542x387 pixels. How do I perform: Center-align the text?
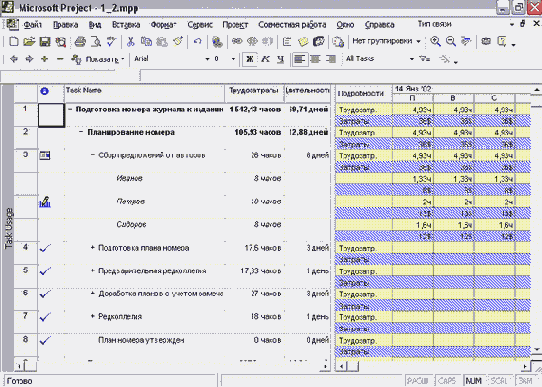click(x=315, y=59)
